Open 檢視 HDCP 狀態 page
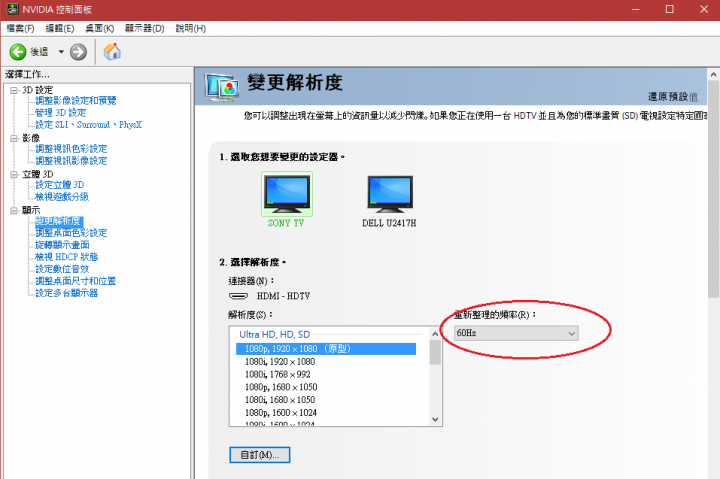This screenshot has height=479, width=720. tap(67, 257)
